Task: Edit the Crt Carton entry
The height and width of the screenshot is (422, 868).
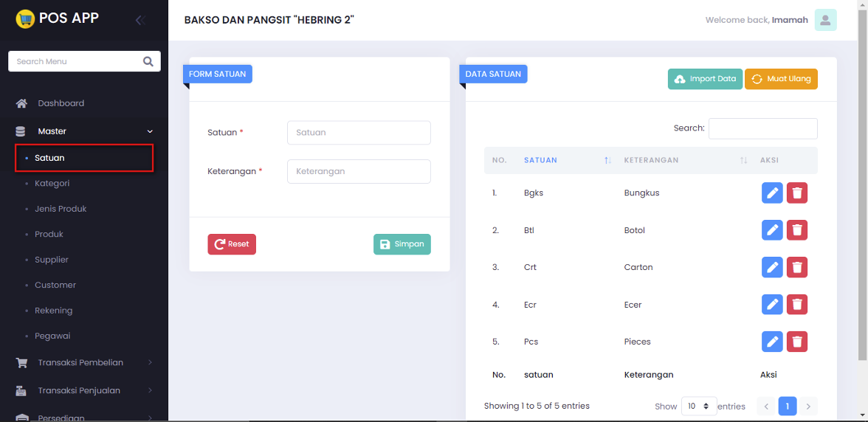Action: [772, 267]
